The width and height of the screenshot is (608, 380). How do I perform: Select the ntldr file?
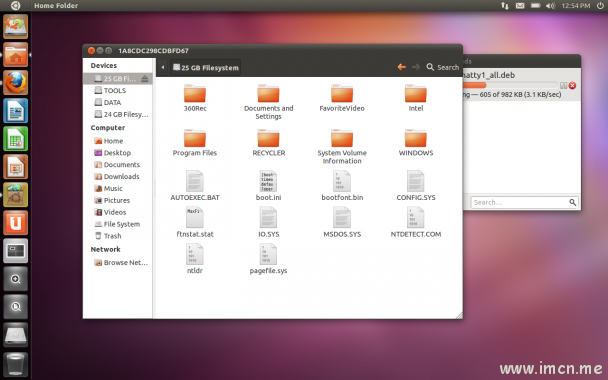[195, 259]
